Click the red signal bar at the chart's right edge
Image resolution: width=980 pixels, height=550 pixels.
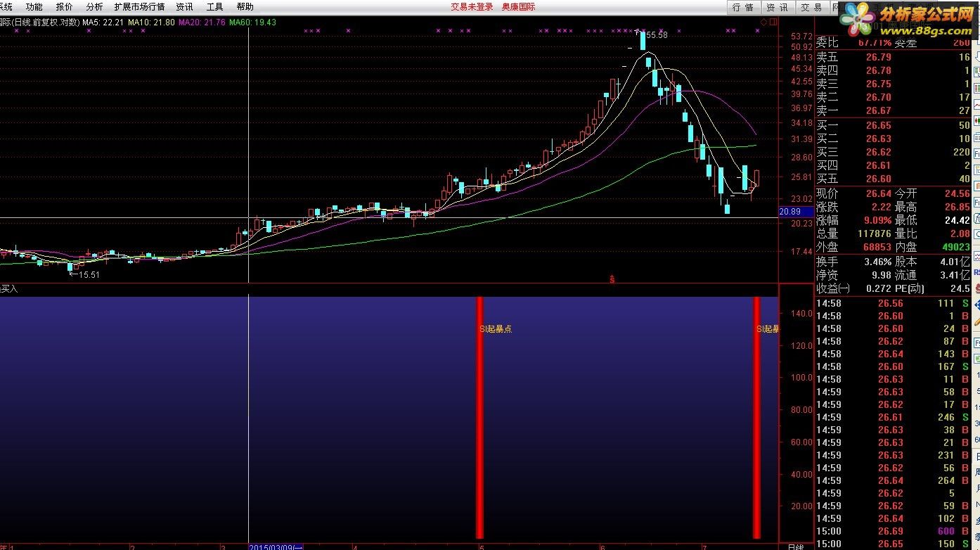coord(757,417)
